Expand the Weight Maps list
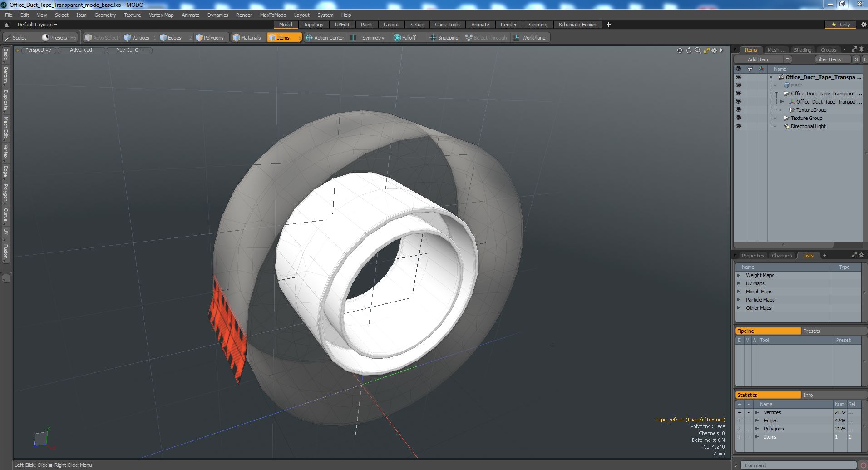Screen dimensions: 868x470 pos(739,276)
